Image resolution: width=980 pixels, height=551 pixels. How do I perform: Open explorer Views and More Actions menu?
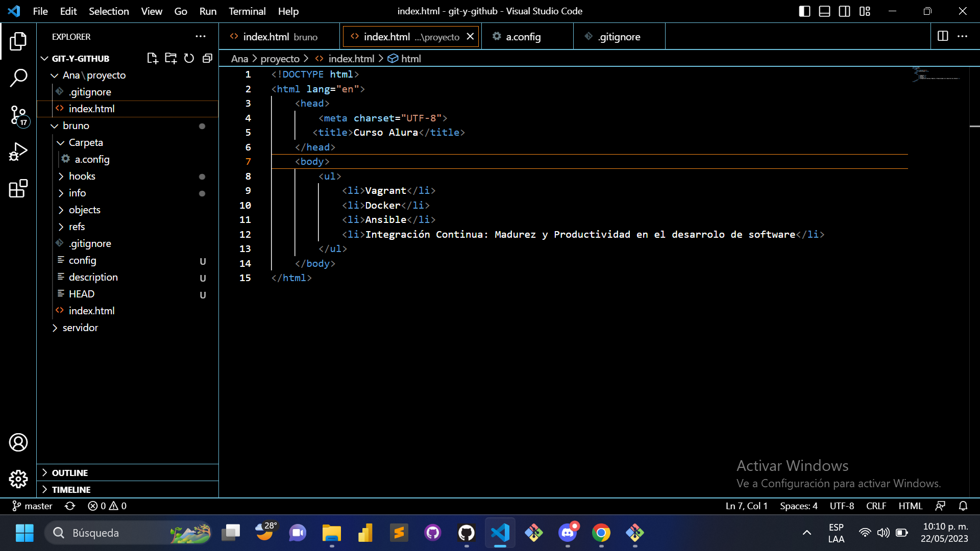(201, 36)
